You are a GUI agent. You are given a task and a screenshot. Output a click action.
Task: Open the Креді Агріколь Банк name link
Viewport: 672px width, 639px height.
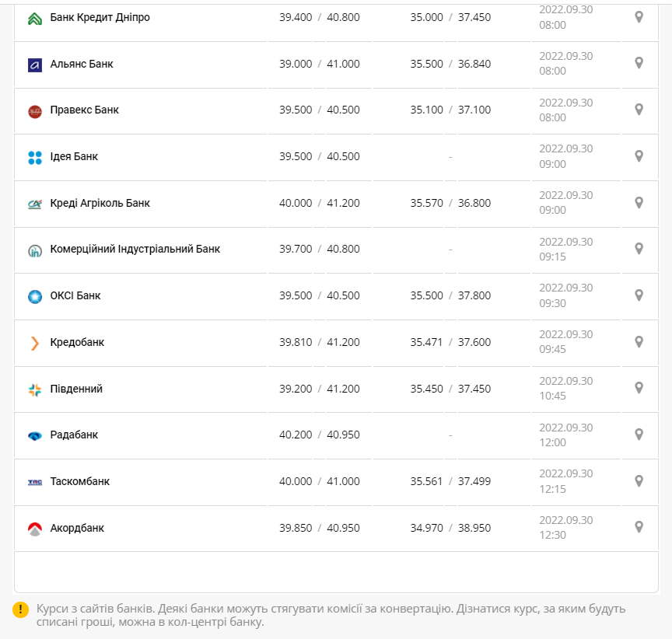[x=100, y=203]
